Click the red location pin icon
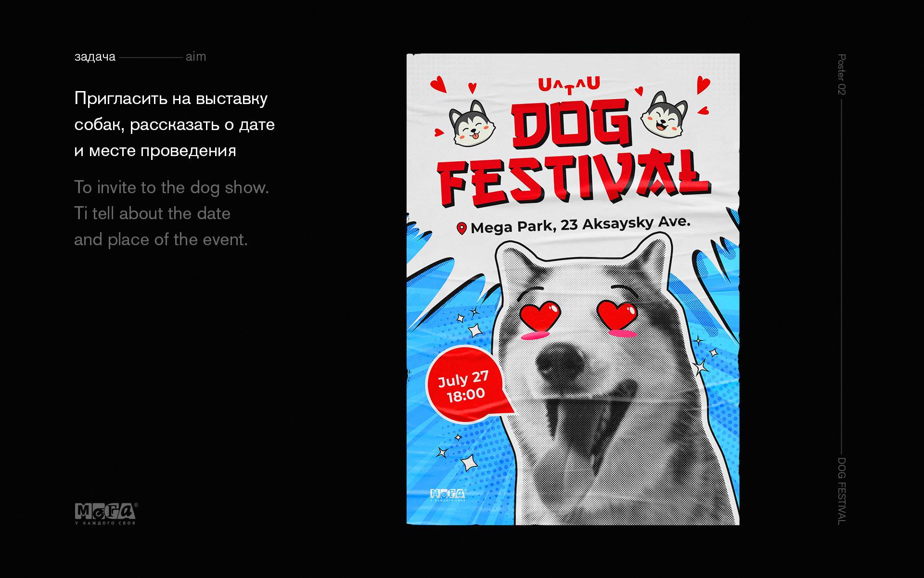The image size is (924, 578). tap(462, 228)
